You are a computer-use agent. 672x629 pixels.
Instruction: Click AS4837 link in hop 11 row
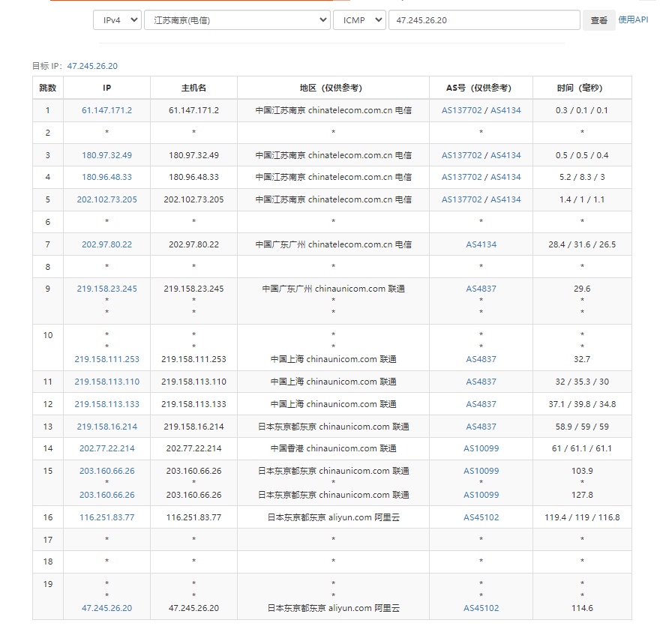[481, 382]
